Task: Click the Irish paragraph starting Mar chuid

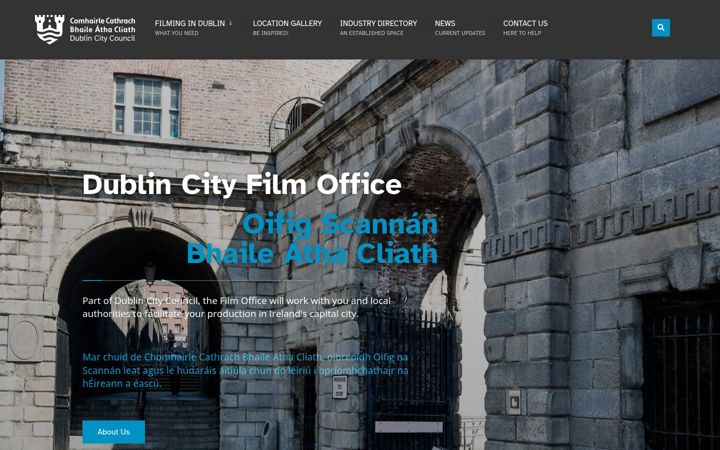Action: click(245, 370)
